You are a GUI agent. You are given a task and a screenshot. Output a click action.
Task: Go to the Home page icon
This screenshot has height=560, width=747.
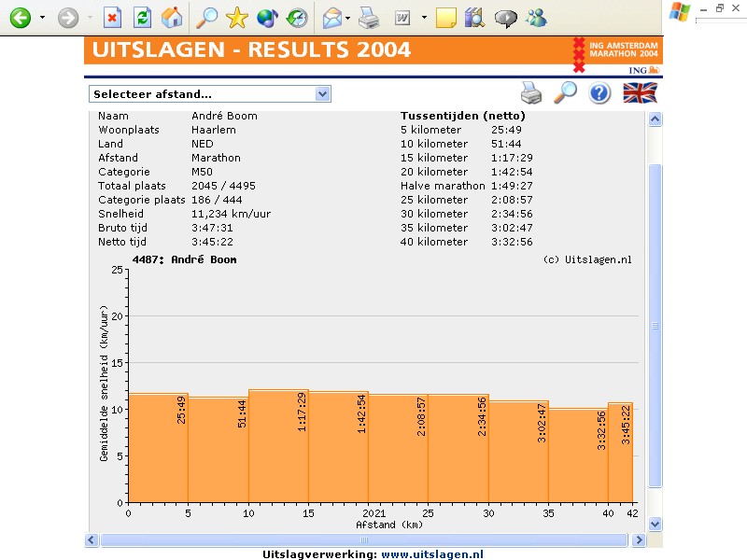(171, 17)
